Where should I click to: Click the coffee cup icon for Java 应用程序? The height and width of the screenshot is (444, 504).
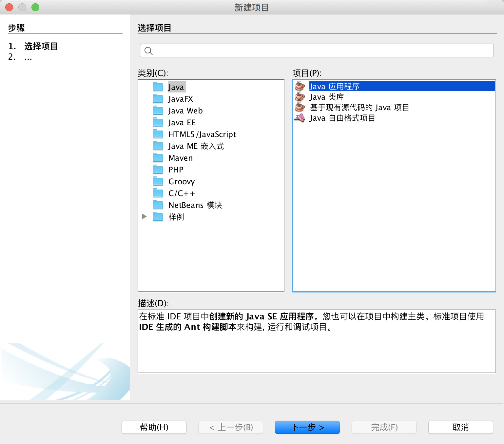click(x=300, y=86)
